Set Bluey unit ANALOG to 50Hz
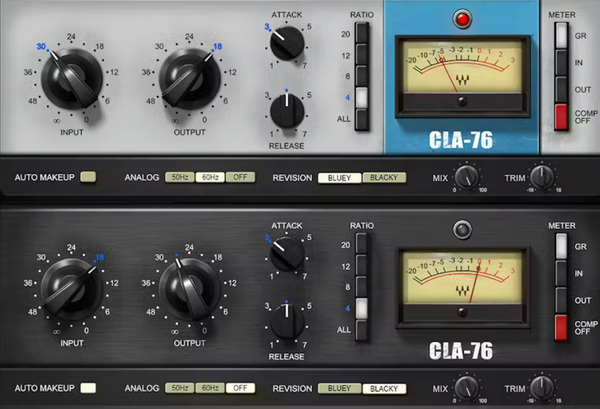 tap(180, 177)
